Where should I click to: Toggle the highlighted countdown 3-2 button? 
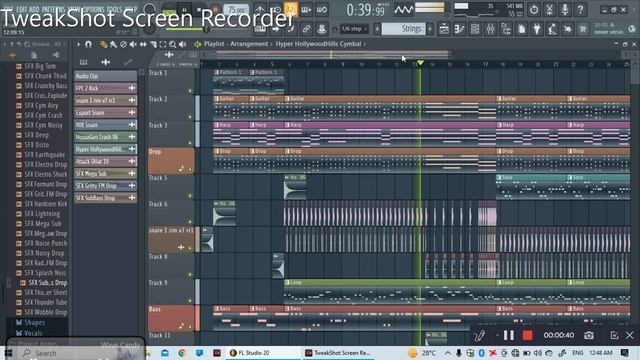[291, 9]
